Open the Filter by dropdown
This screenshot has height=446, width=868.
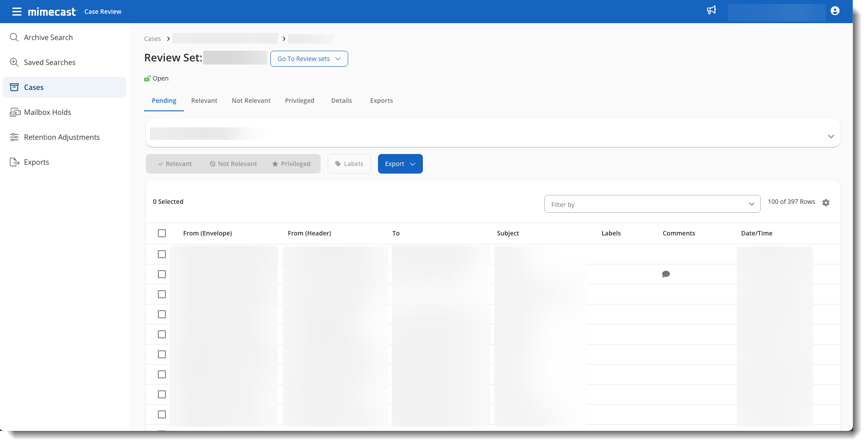[652, 204]
